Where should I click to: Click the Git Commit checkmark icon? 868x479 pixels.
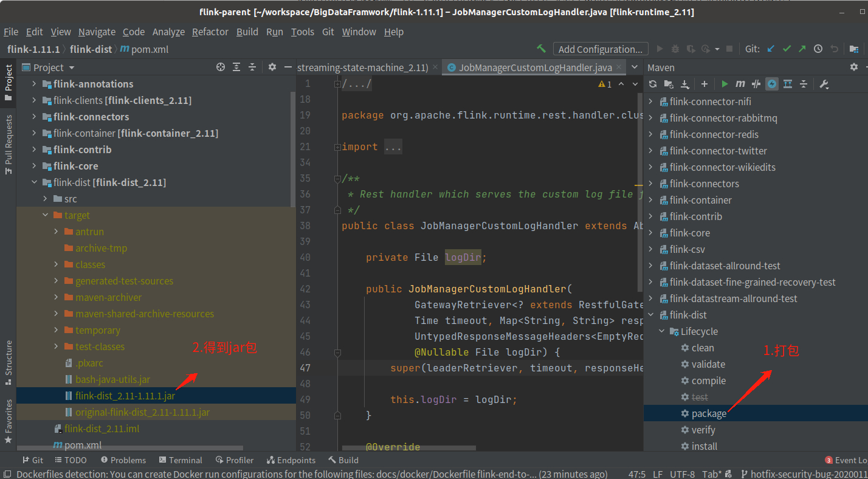(787, 49)
